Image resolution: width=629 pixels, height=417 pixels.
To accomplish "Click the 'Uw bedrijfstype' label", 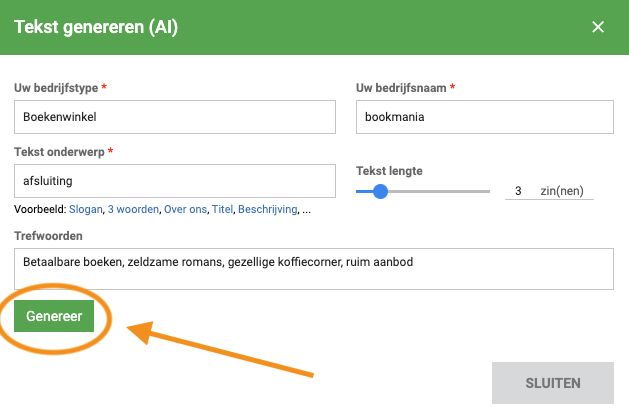I will 56,88.
